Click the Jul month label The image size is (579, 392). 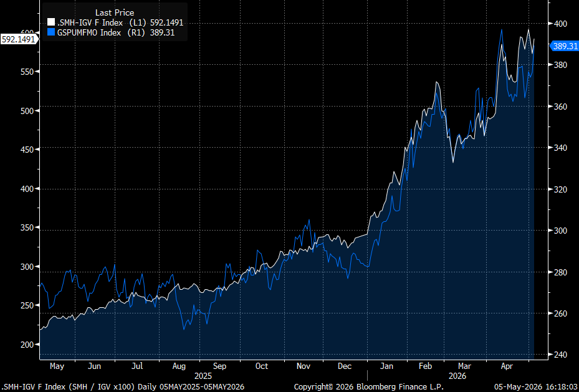[x=137, y=366]
